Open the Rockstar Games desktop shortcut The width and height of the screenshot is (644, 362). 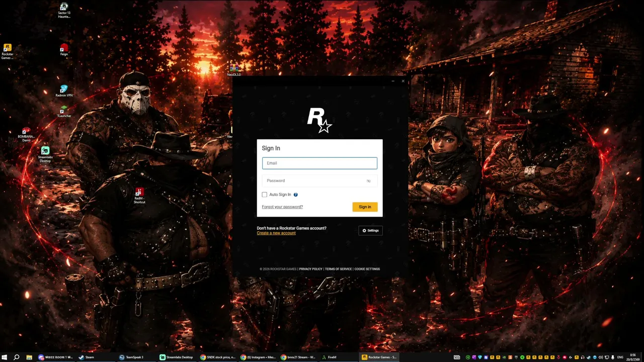point(7,52)
